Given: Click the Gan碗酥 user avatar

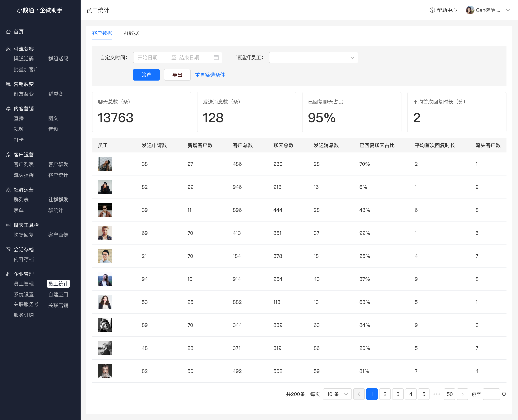Looking at the screenshot, I should 470,10.
